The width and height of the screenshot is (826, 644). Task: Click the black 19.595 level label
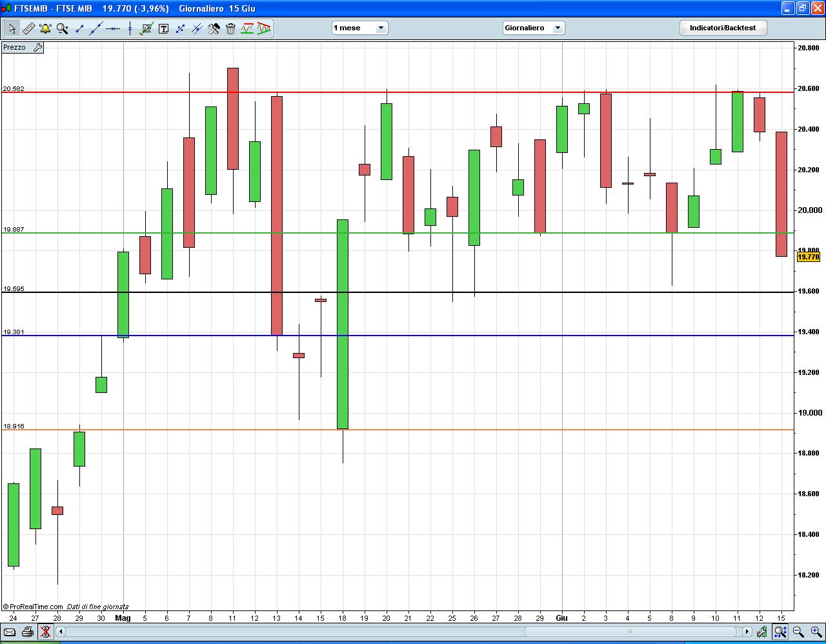click(14, 288)
